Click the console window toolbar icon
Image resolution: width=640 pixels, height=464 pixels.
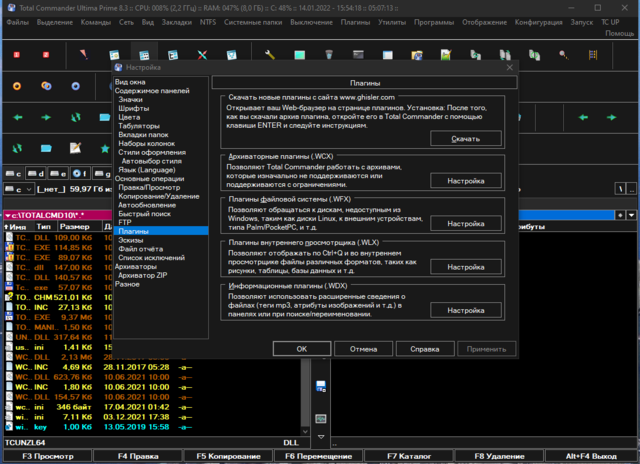(x=358, y=55)
